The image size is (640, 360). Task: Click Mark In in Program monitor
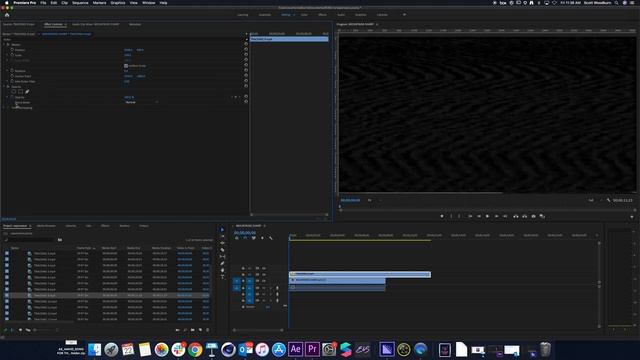click(x=451, y=216)
